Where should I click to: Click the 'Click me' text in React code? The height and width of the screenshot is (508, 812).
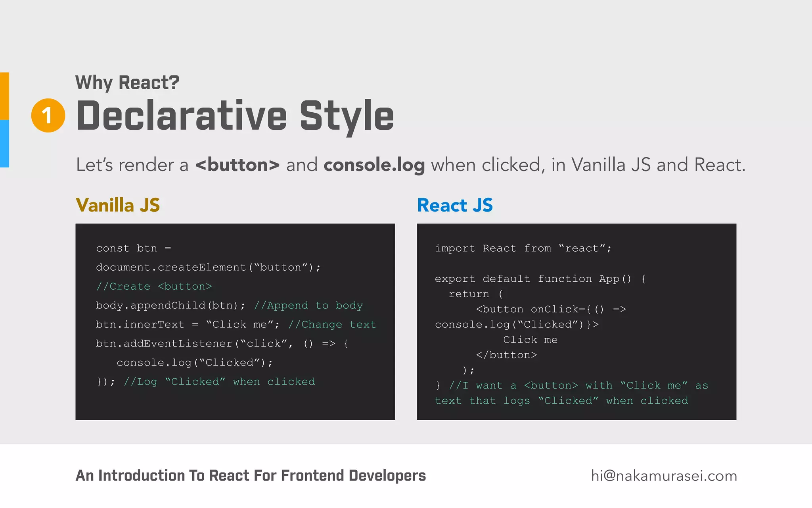[530, 340]
